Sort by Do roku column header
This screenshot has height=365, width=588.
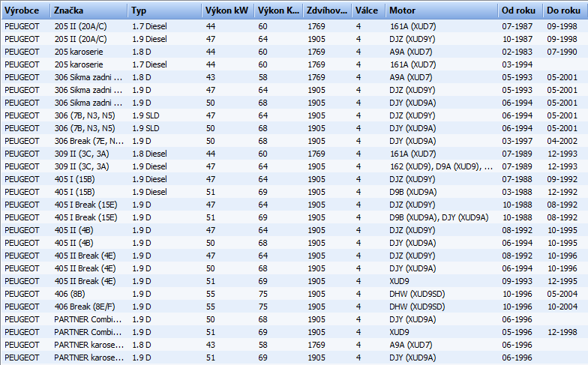tap(565, 10)
